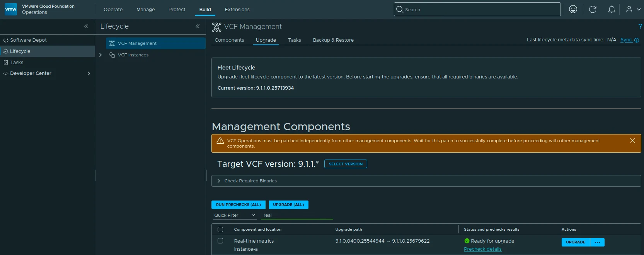Click the instance-a location text
The height and width of the screenshot is (255, 644).
[245, 249]
